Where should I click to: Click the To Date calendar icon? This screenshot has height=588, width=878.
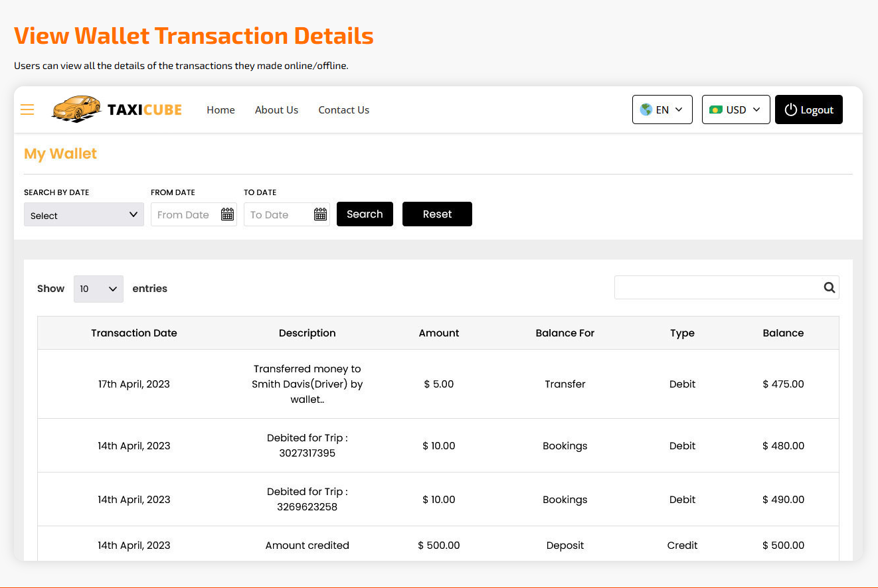tap(320, 214)
